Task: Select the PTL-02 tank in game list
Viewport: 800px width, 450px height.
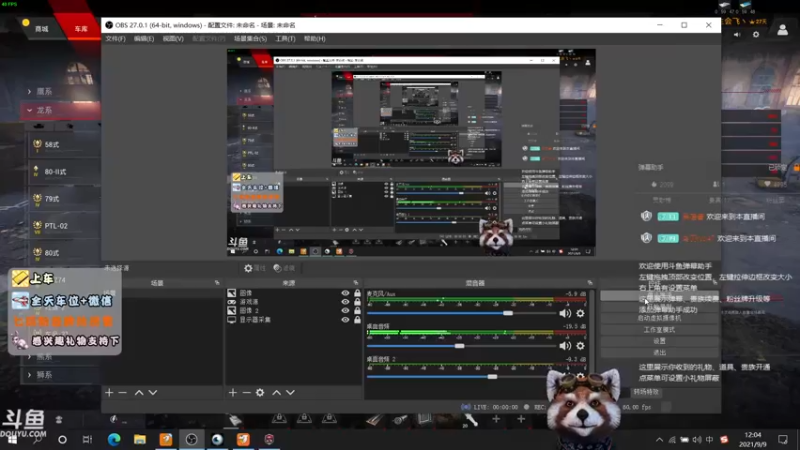Action: [x=64, y=226]
